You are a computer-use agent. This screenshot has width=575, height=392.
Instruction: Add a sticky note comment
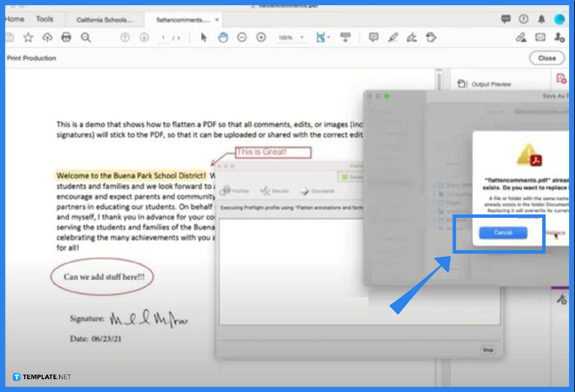coord(373,37)
